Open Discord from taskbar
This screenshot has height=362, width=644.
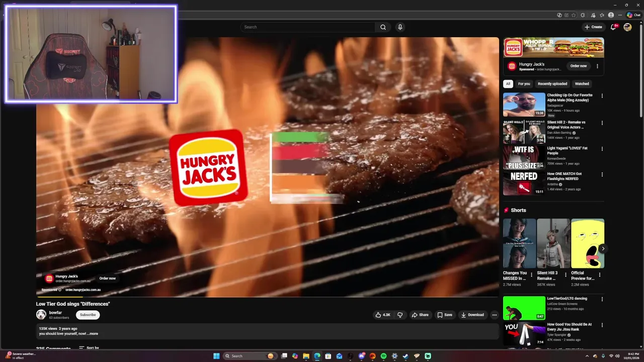361,356
